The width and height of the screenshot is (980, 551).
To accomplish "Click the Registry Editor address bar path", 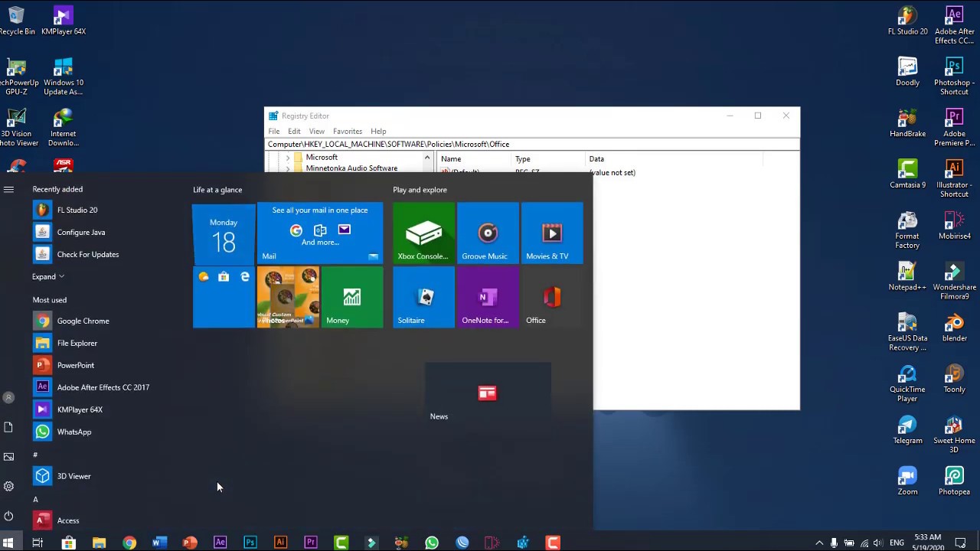I will pos(532,144).
